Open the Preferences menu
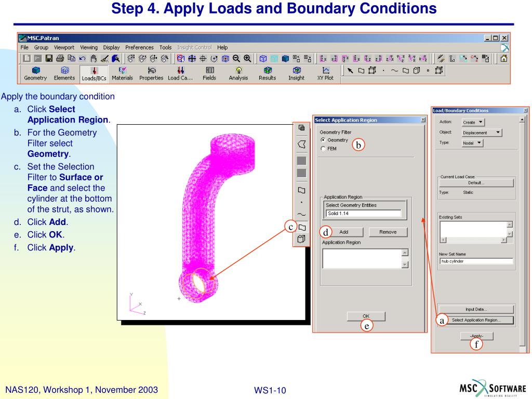The image size is (532, 399). coord(139,47)
